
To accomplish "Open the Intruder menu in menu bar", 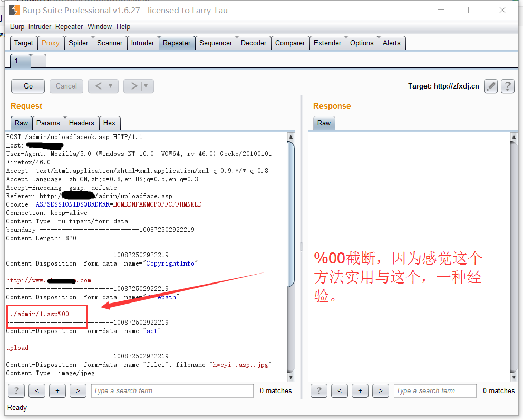I will pyautogui.click(x=40, y=27).
